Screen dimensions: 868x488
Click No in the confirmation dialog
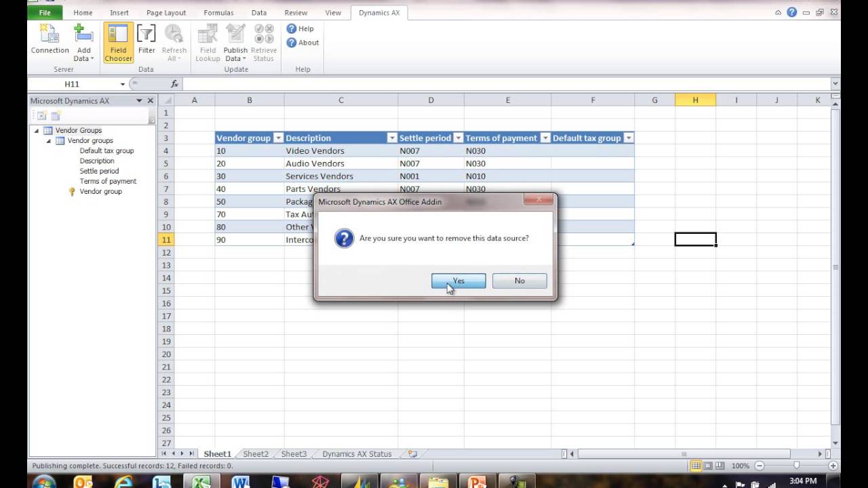point(519,281)
